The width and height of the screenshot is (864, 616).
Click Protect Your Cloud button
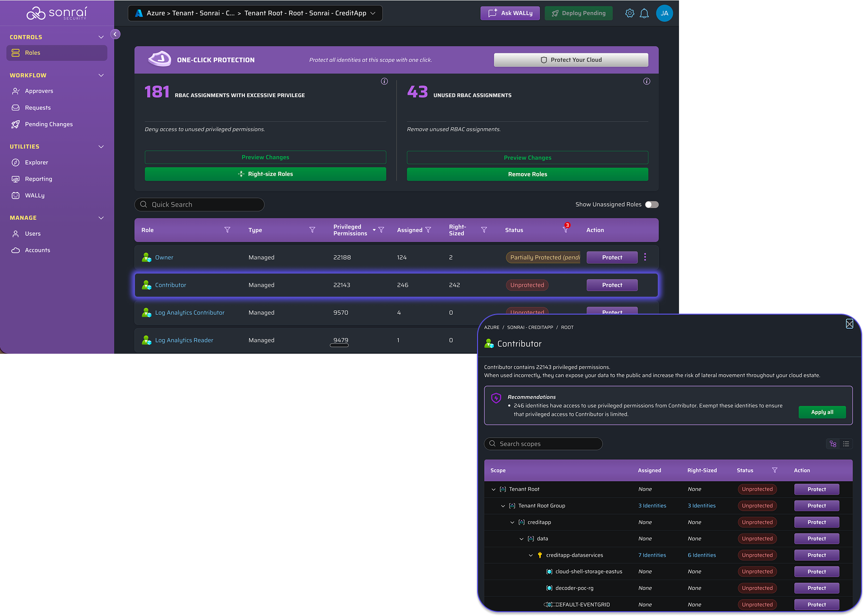[571, 60]
